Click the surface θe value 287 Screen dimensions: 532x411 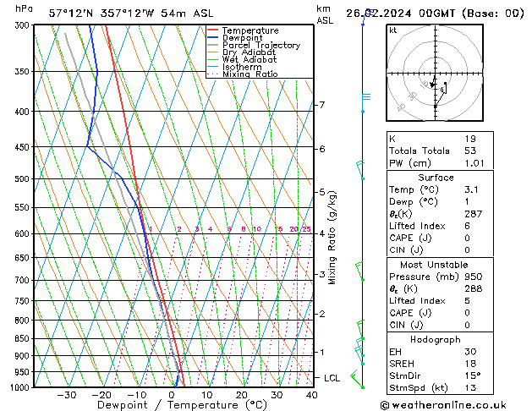474,214
